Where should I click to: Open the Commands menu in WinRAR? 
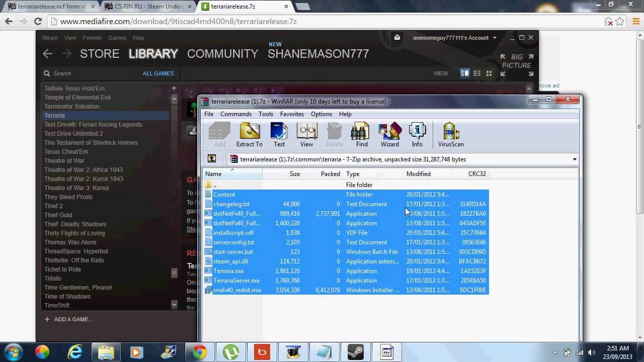[236, 114]
